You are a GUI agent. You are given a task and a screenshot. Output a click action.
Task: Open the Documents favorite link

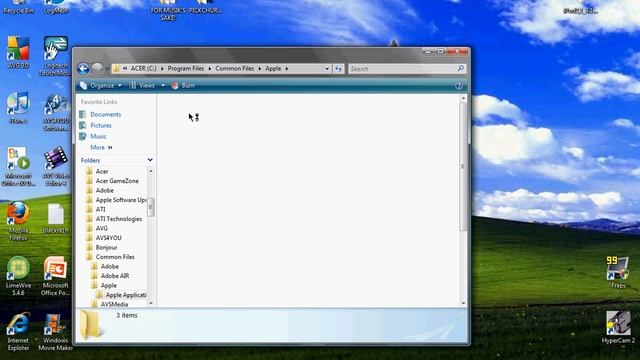click(106, 114)
